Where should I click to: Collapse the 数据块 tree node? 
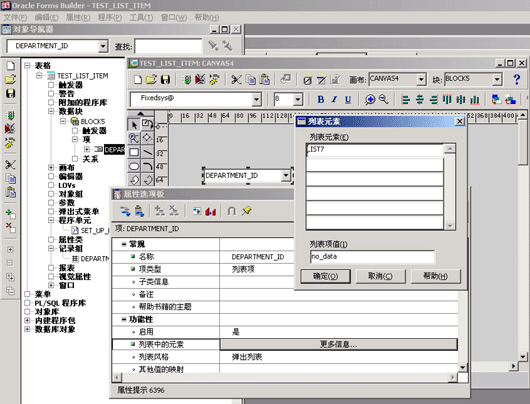tap(51, 111)
